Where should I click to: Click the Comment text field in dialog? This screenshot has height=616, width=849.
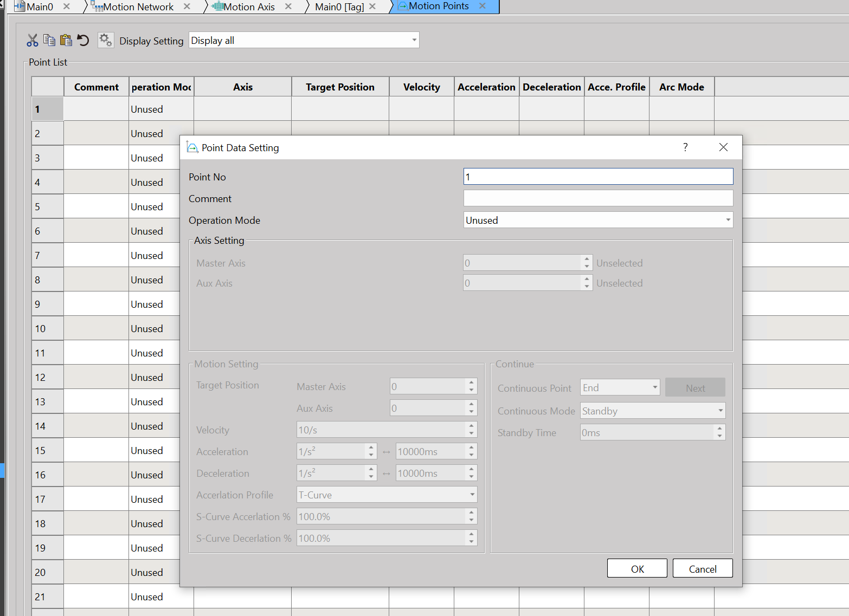coord(597,198)
